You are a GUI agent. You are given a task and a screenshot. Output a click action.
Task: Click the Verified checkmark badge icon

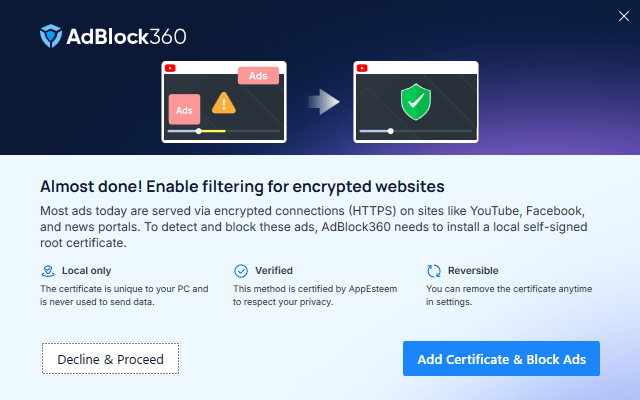coord(240,271)
